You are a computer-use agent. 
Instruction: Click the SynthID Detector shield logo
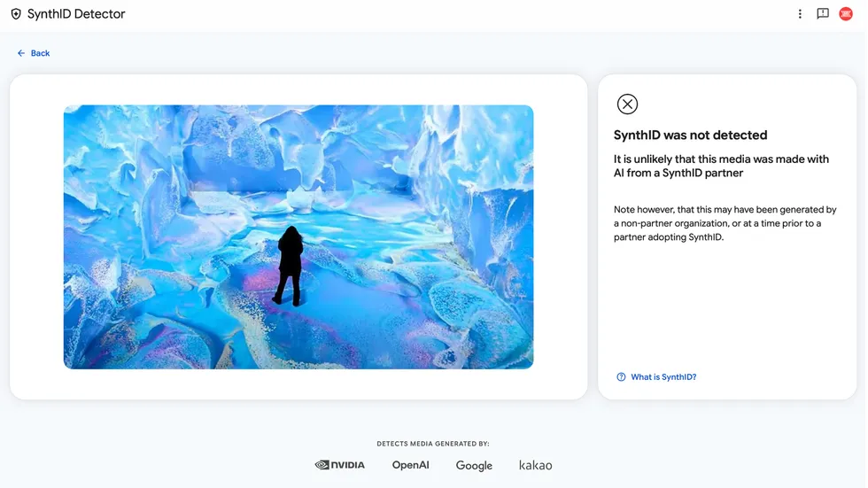[16, 14]
